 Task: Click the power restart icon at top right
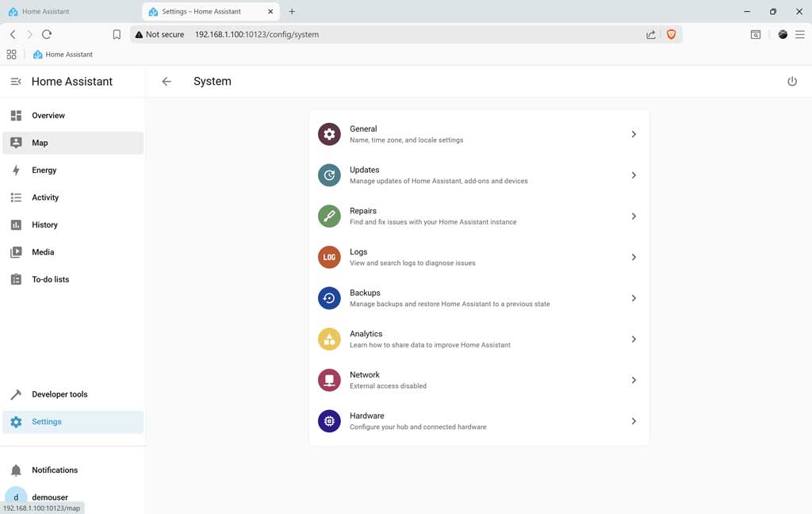792,82
